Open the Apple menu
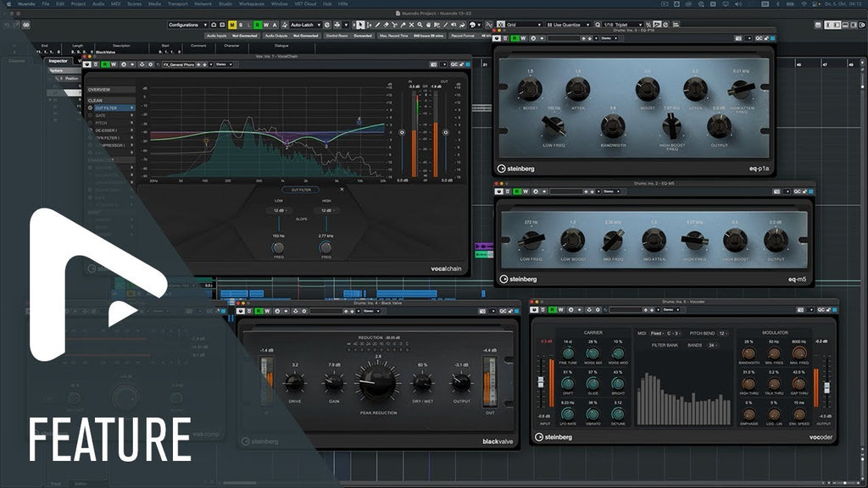This screenshot has height=488, width=868. tap(8, 4)
